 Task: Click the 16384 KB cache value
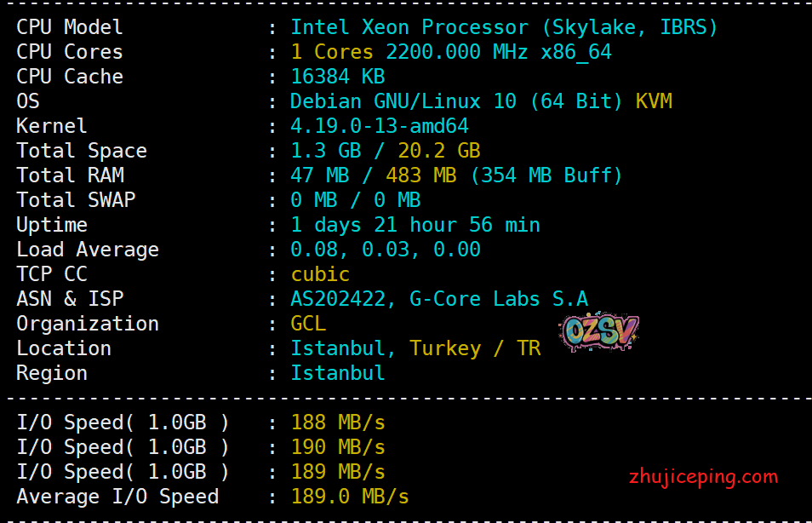click(x=338, y=77)
